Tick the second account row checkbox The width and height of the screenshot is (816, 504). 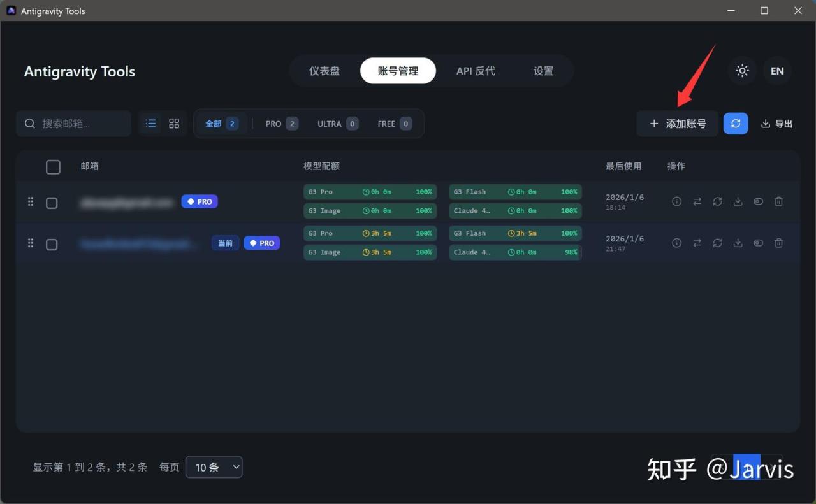(x=52, y=245)
